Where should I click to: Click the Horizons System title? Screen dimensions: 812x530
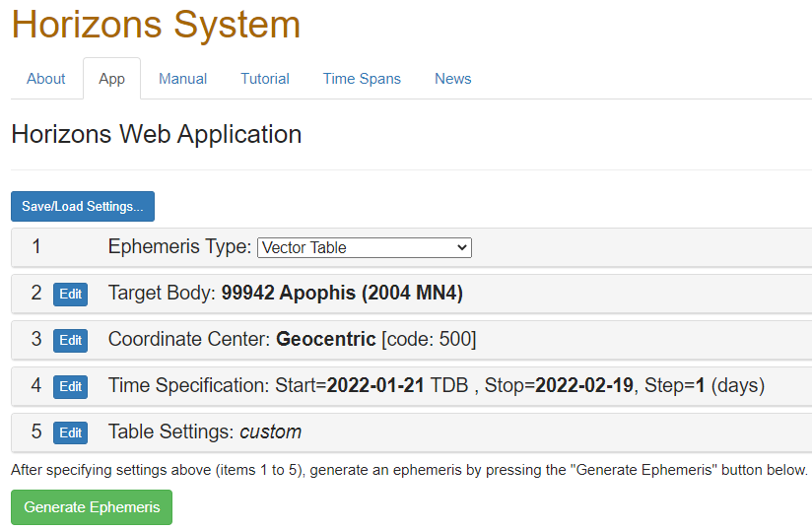(156, 25)
